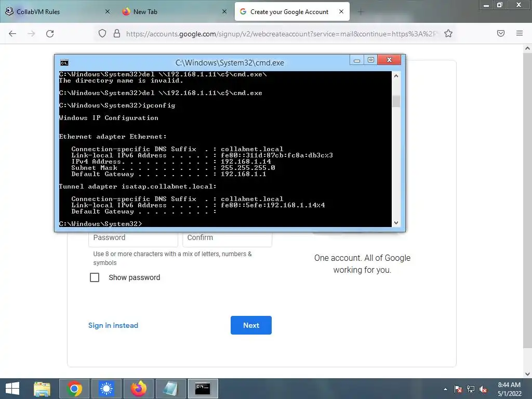Click the ipconfig command line
Screen dimensions: 532x399
pyautogui.click(x=117, y=105)
